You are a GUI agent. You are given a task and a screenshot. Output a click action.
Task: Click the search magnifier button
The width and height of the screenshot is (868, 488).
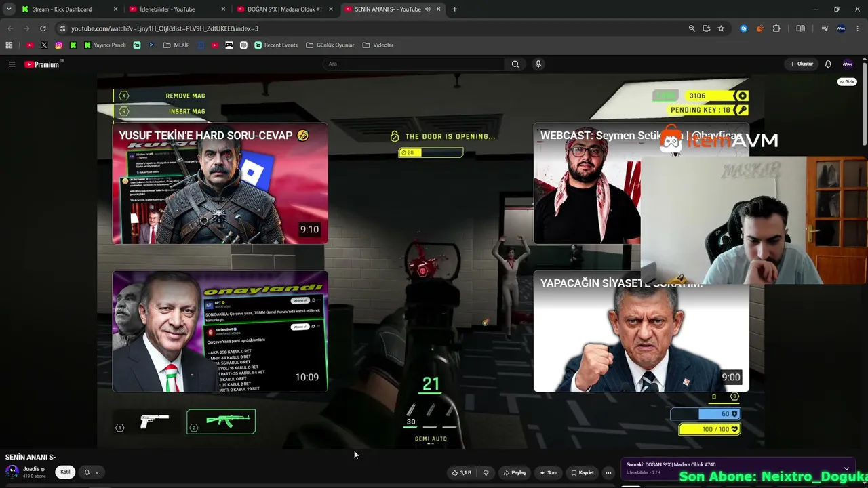(x=515, y=64)
